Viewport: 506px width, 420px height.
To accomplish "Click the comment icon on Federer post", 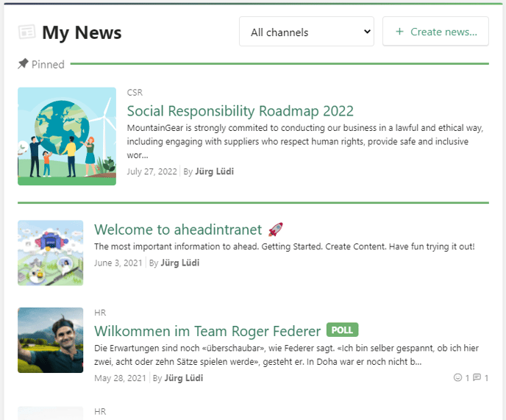I will (477, 377).
